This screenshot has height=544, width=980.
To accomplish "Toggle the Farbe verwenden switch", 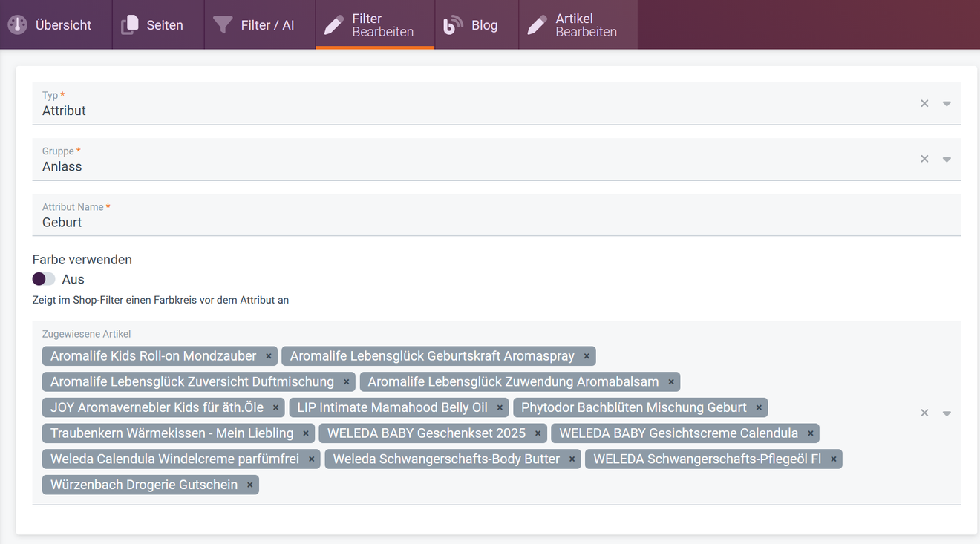I will pos(44,279).
